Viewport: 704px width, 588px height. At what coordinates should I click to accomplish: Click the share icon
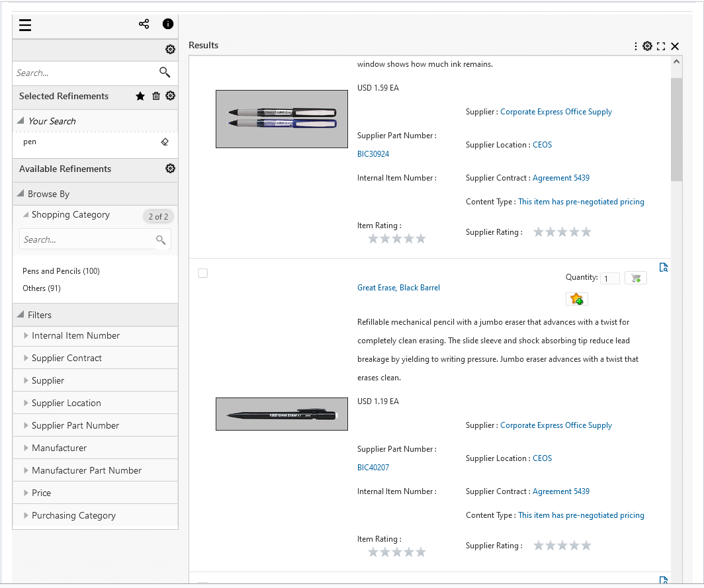tap(144, 24)
